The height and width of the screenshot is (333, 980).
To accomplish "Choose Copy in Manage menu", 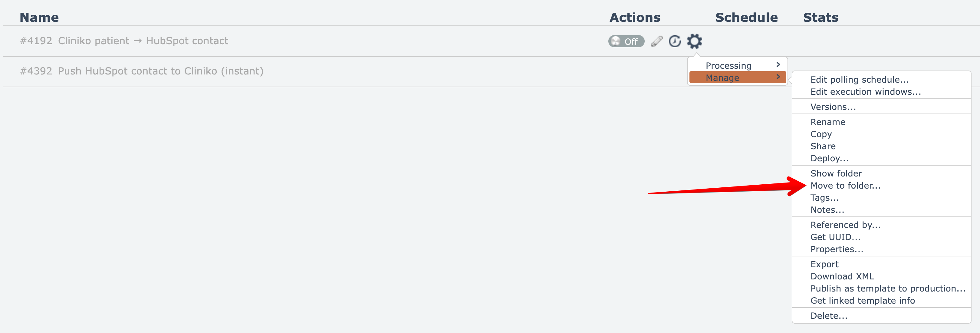I will pos(821,134).
